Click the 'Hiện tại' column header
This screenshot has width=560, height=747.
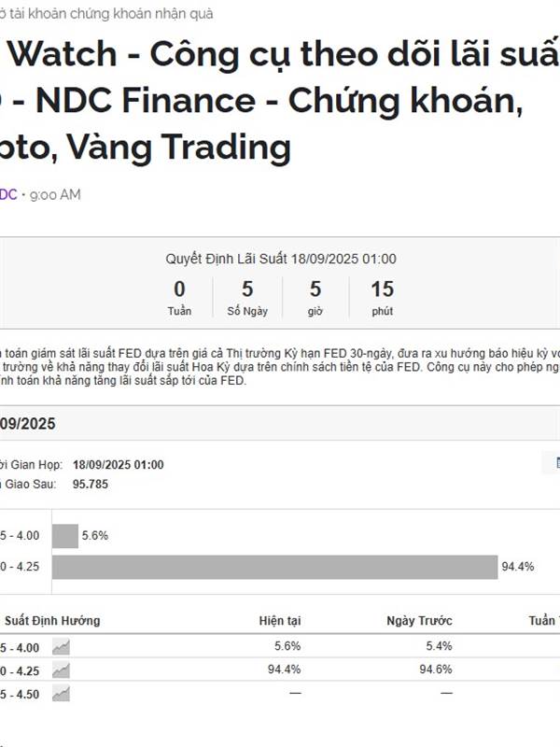280,620
